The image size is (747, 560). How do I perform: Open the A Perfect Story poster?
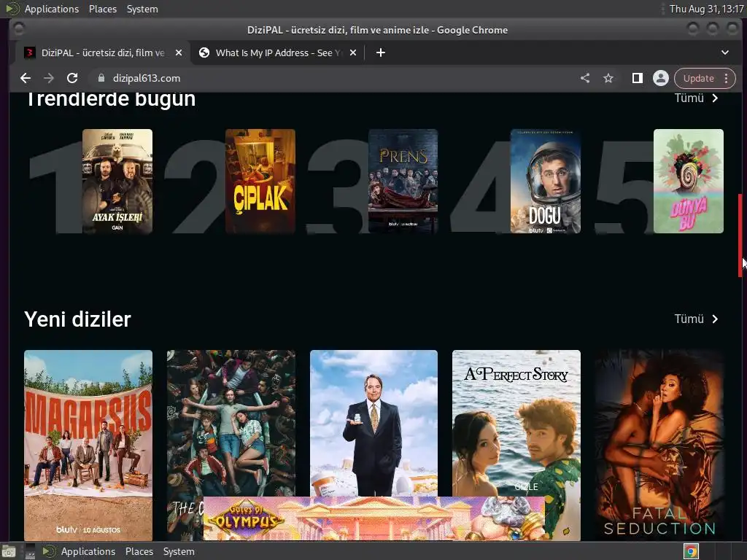click(516, 424)
